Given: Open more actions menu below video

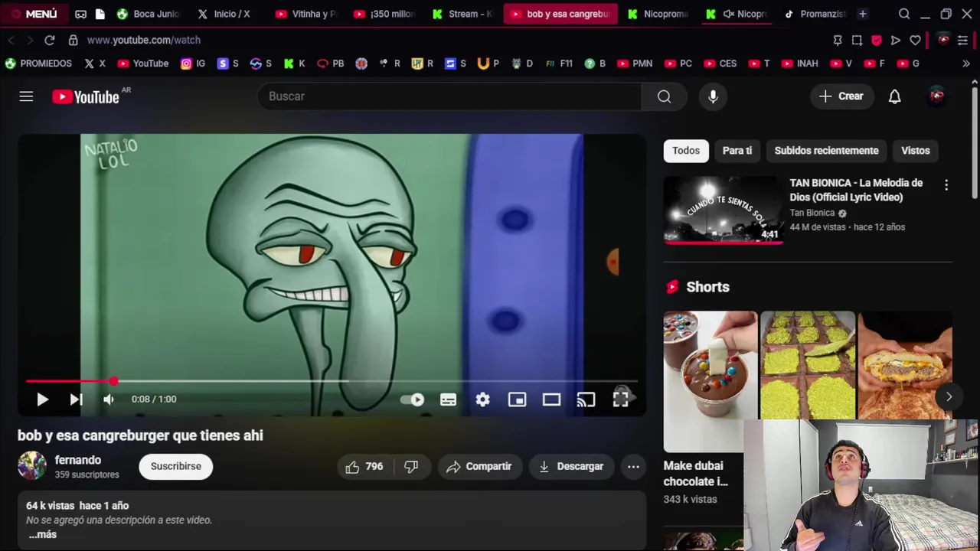Looking at the screenshot, I should pos(633,466).
